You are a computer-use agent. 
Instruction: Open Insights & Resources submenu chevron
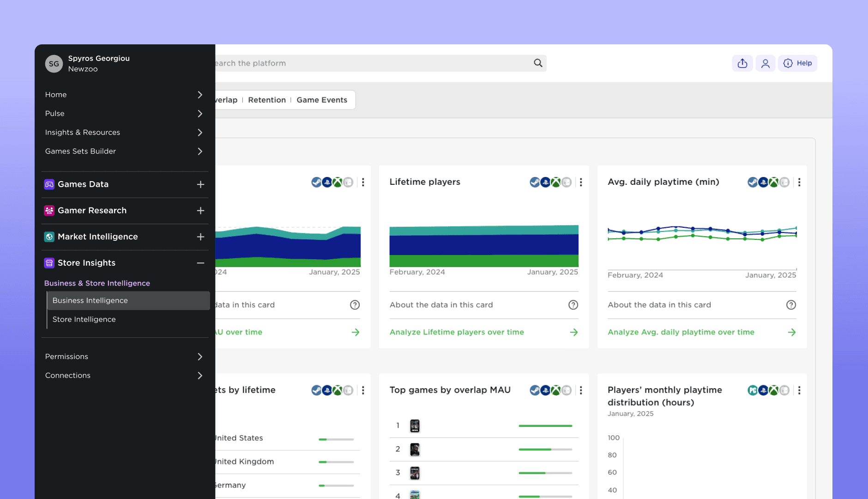(x=200, y=133)
